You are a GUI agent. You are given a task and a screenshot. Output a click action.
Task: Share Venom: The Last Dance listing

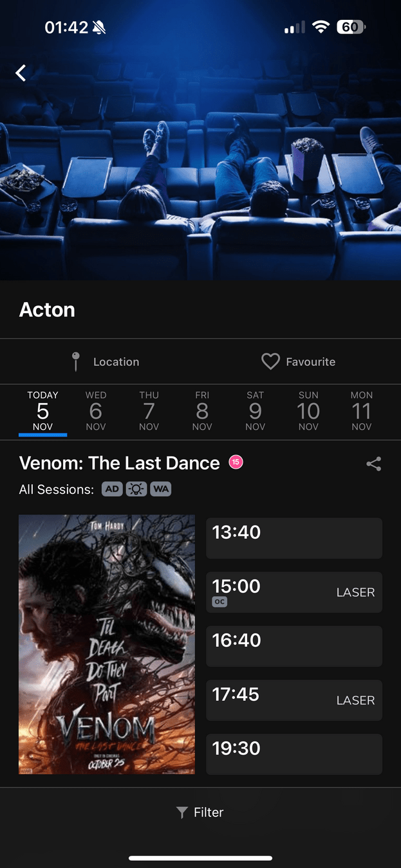pos(374,464)
